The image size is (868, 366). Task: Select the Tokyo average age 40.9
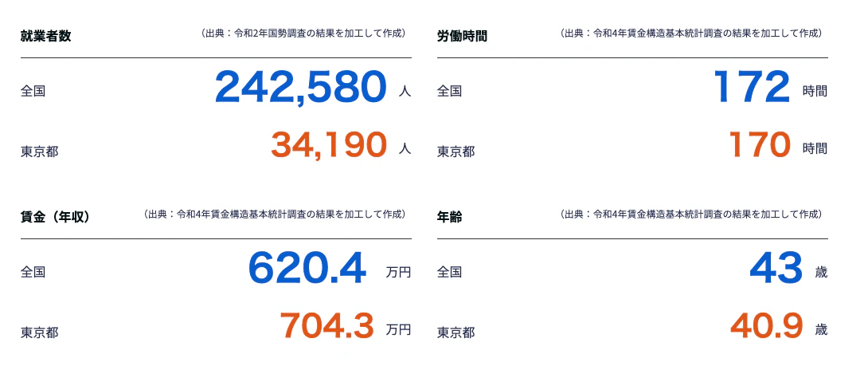point(766,325)
